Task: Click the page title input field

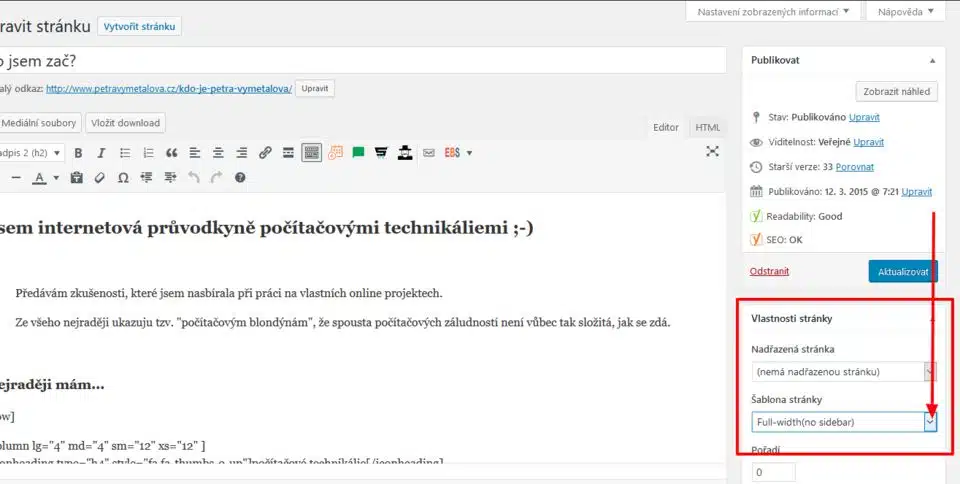Action: 363,61
